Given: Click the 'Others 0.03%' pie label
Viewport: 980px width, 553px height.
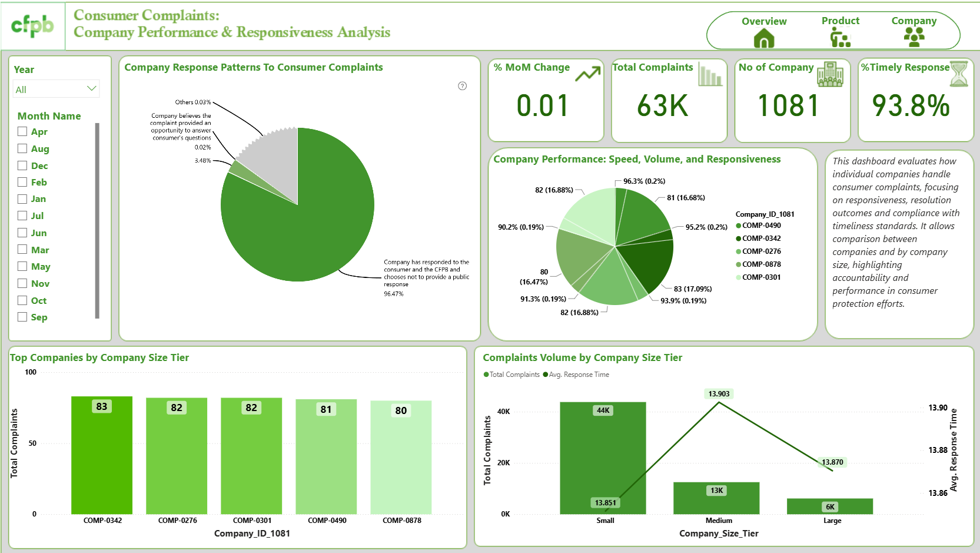Looking at the screenshot, I should pyautogui.click(x=193, y=102).
